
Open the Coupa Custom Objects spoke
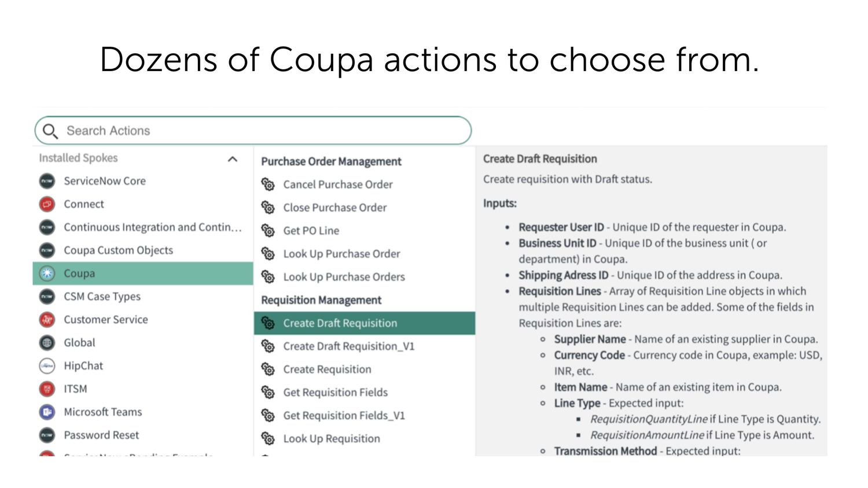[118, 250]
